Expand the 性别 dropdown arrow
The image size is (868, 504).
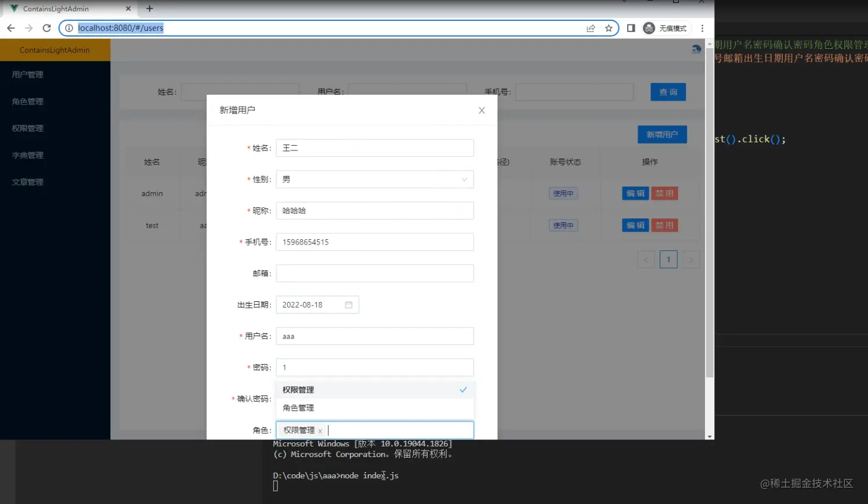464,179
